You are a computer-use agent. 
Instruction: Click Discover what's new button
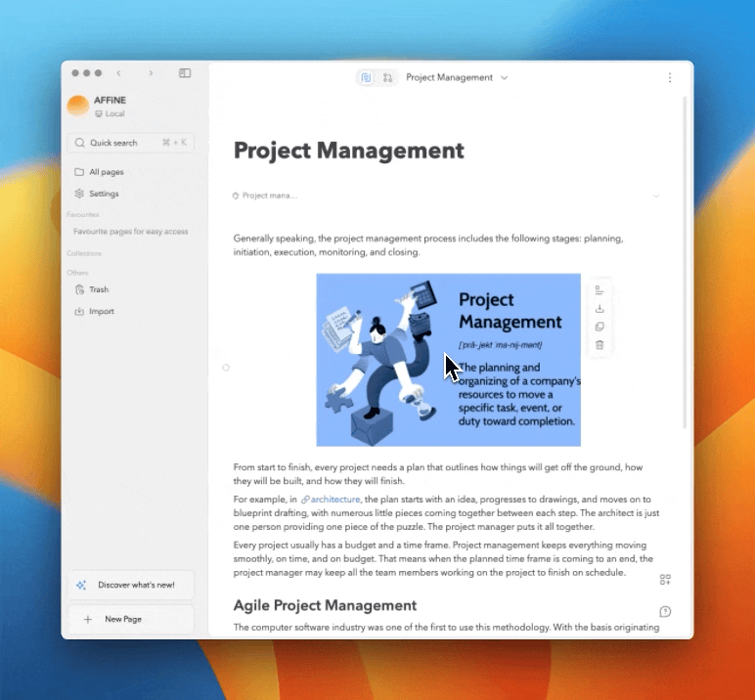click(130, 585)
